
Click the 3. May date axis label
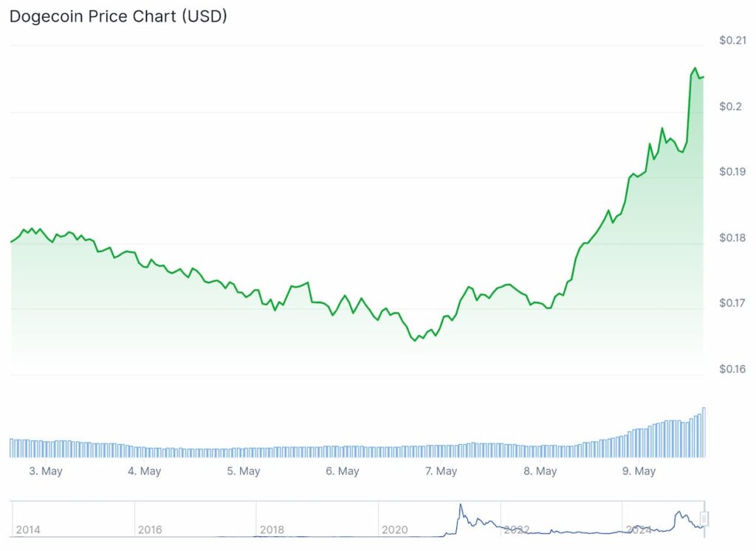pos(46,471)
